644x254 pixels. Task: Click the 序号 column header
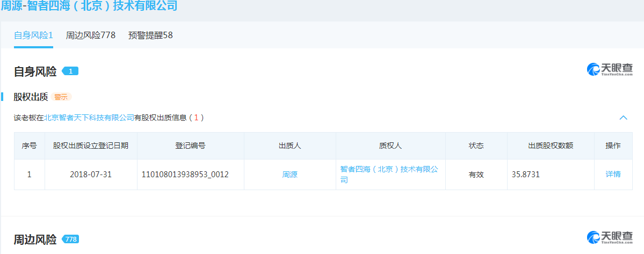[x=29, y=146]
